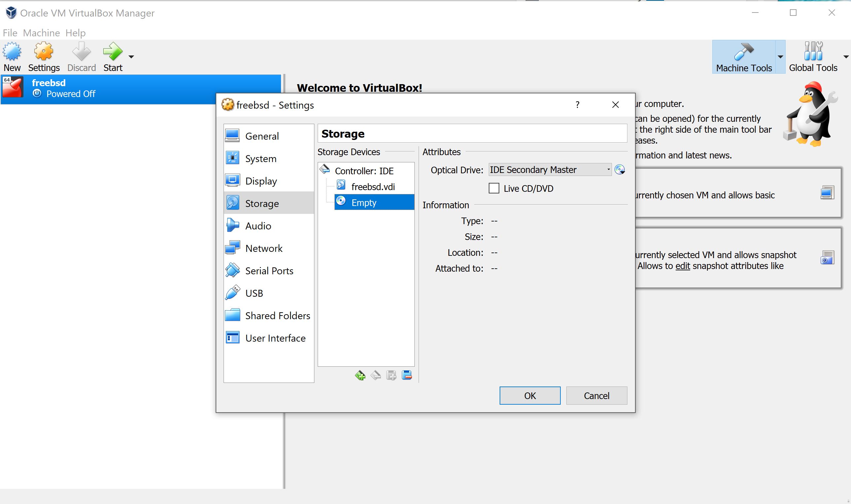The image size is (851, 504).
Task: Select freebsd.vdi in the storage tree
Action: coord(373,187)
